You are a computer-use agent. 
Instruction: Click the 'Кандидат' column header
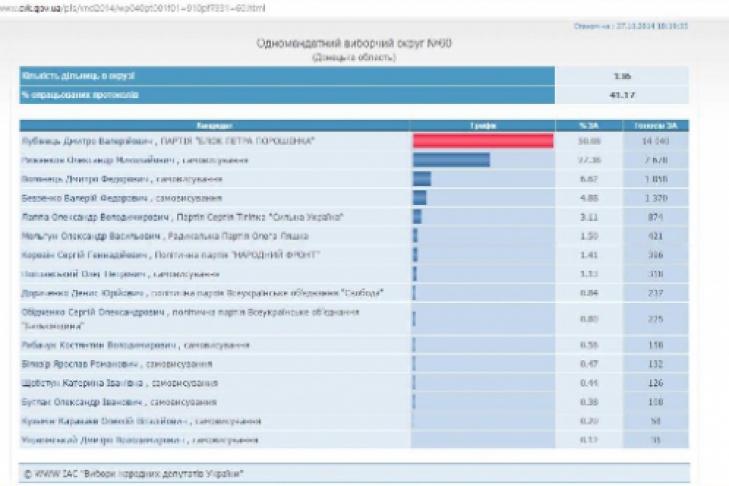pyautogui.click(x=214, y=125)
